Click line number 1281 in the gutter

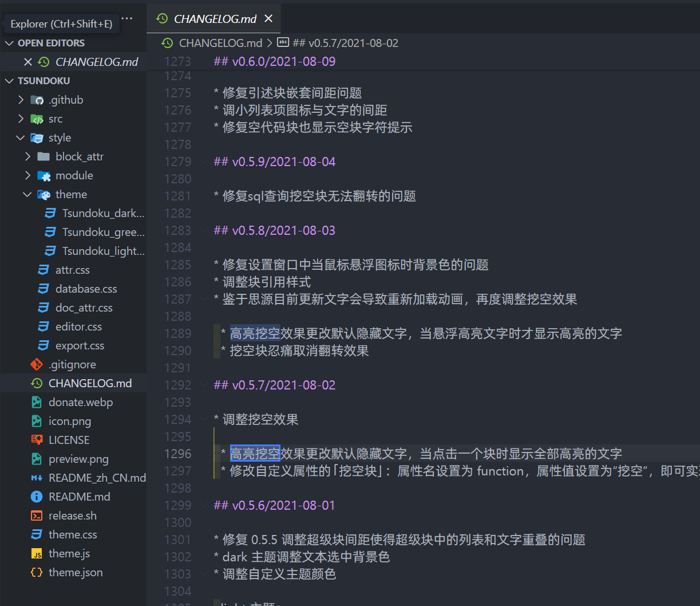[x=177, y=196]
